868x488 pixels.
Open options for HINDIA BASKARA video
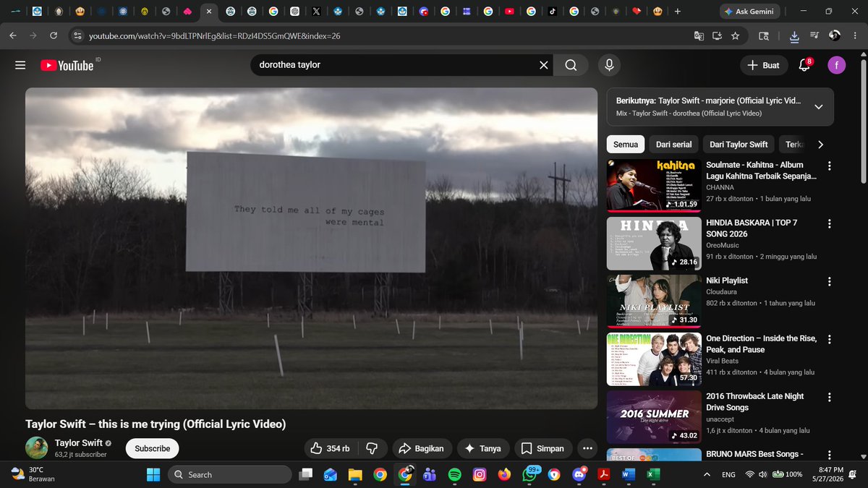tap(830, 223)
